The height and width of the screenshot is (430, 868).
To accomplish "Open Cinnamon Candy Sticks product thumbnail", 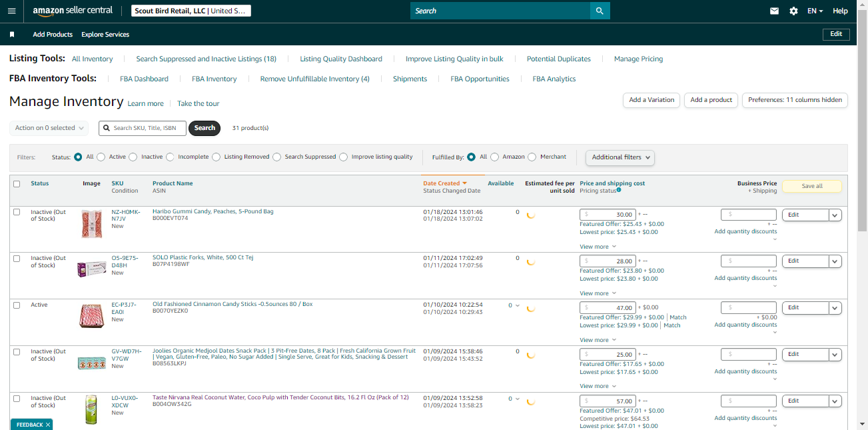I will point(92,316).
